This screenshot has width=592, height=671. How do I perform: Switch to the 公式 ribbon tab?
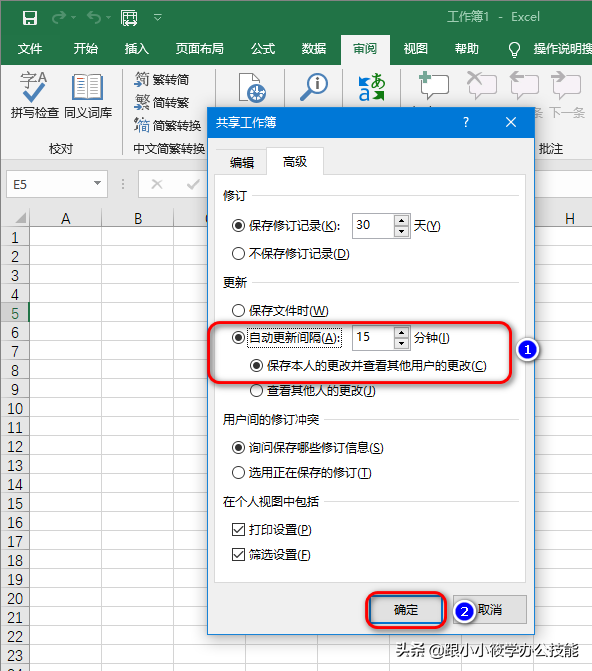point(263,49)
